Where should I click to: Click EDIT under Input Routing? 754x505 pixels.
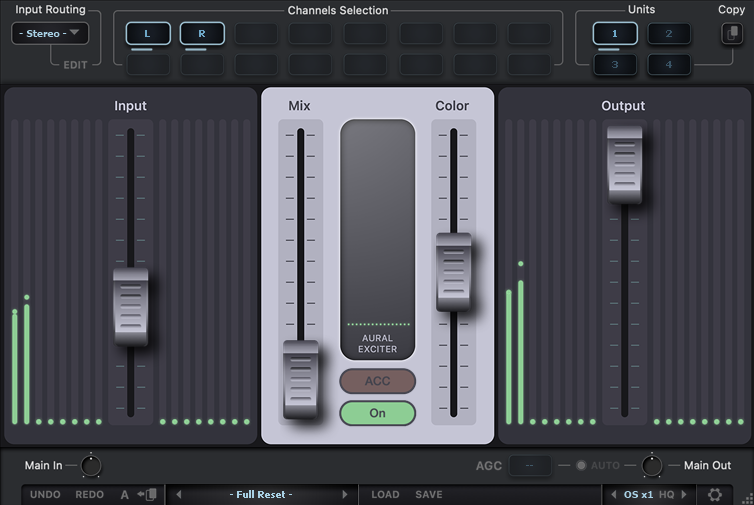75,65
